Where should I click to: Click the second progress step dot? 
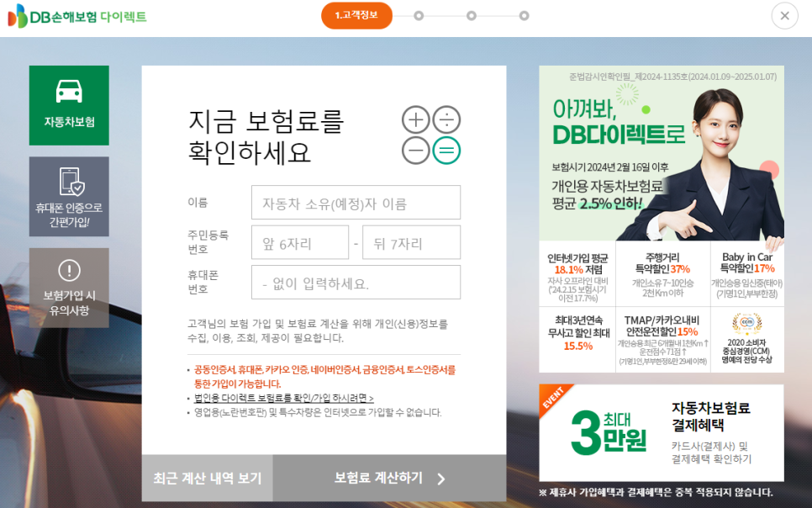coord(419,15)
